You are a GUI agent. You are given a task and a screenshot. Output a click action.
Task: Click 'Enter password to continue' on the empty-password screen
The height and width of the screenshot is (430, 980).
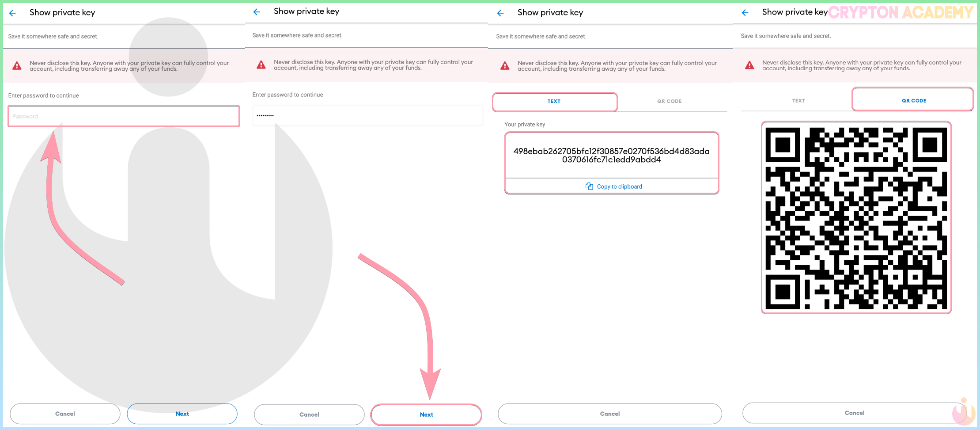coord(43,95)
